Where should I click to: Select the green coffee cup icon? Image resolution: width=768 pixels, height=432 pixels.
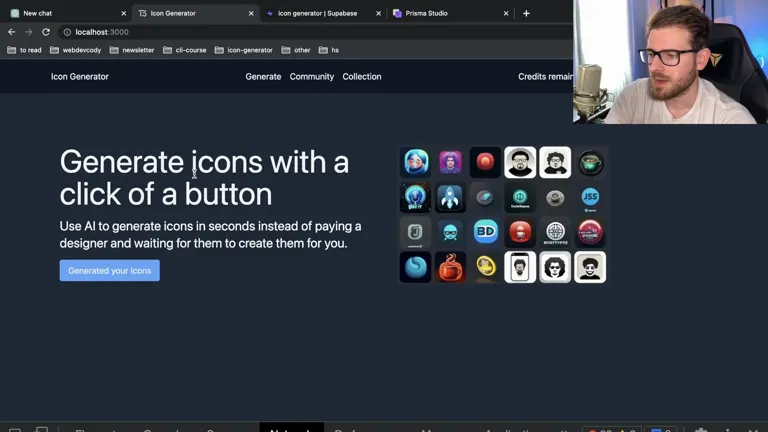point(590,162)
